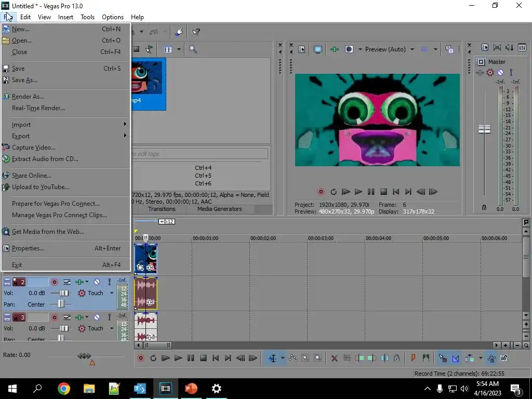This screenshot has height=399, width=532.
Task: Choose Properties... in File menu
Action: point(66,248)
